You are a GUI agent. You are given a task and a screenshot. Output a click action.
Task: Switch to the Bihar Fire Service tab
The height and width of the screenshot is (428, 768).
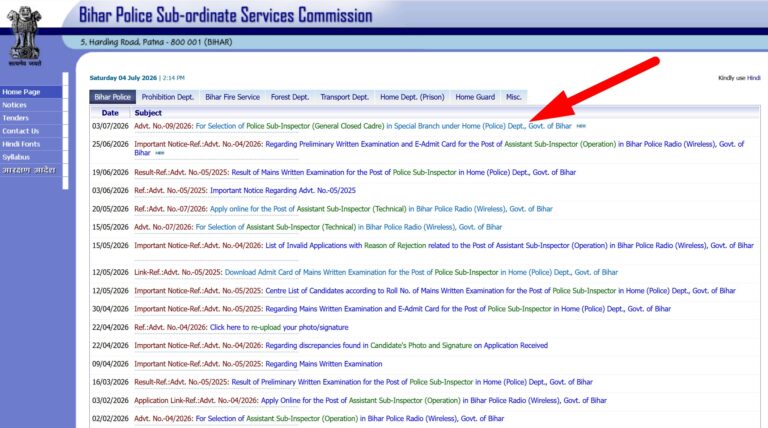click(233, 97)
